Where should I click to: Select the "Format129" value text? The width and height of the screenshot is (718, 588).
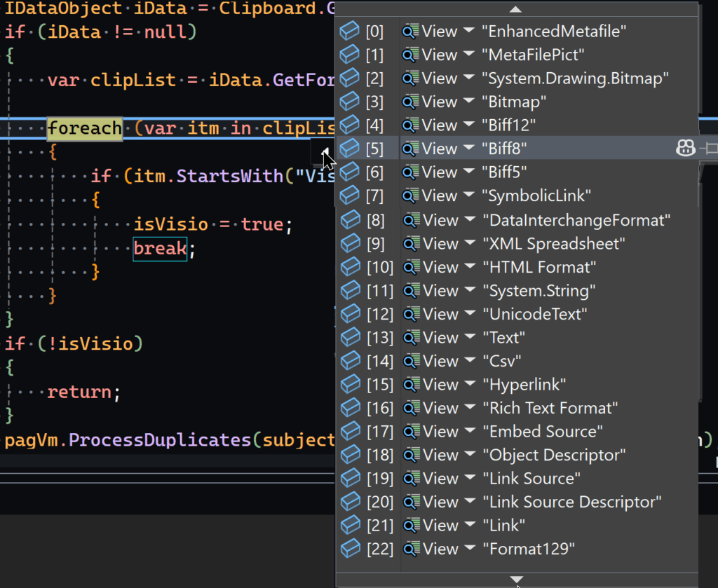coord(528,549)
